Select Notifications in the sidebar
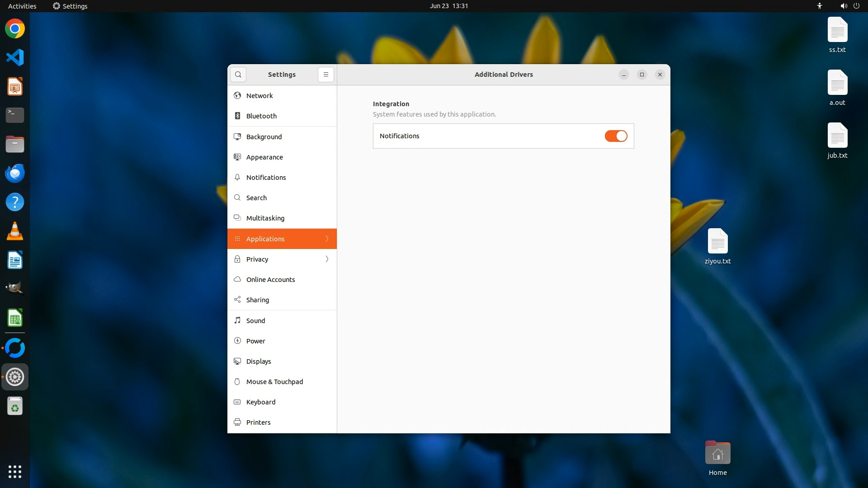This screenshot has height=488, width=868. point(266,178)
